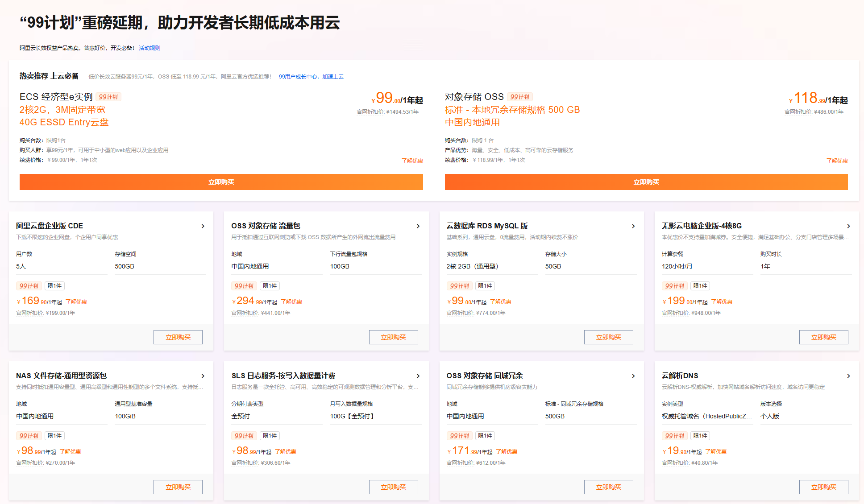Click 99计划 badge in NAS 文件存储 card
864x504 pixels.
tap(29, 436)
